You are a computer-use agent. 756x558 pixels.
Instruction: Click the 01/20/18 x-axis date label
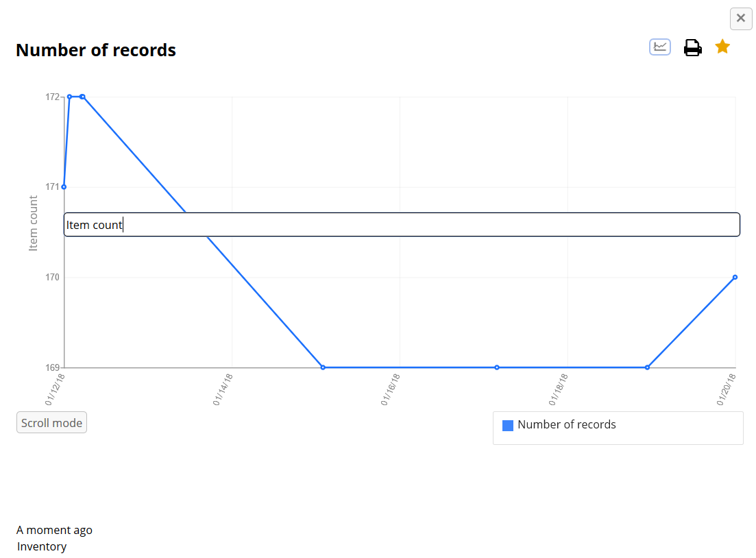[x=727, y=389]
